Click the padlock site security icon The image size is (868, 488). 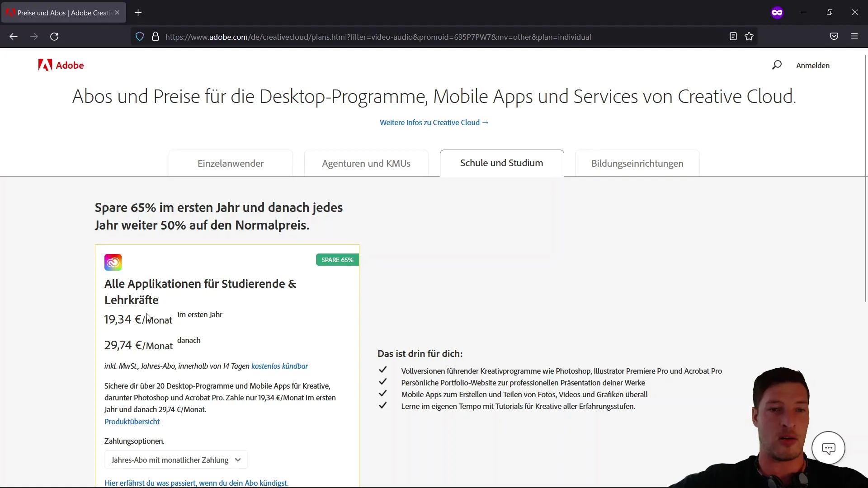tap(156, 37)
